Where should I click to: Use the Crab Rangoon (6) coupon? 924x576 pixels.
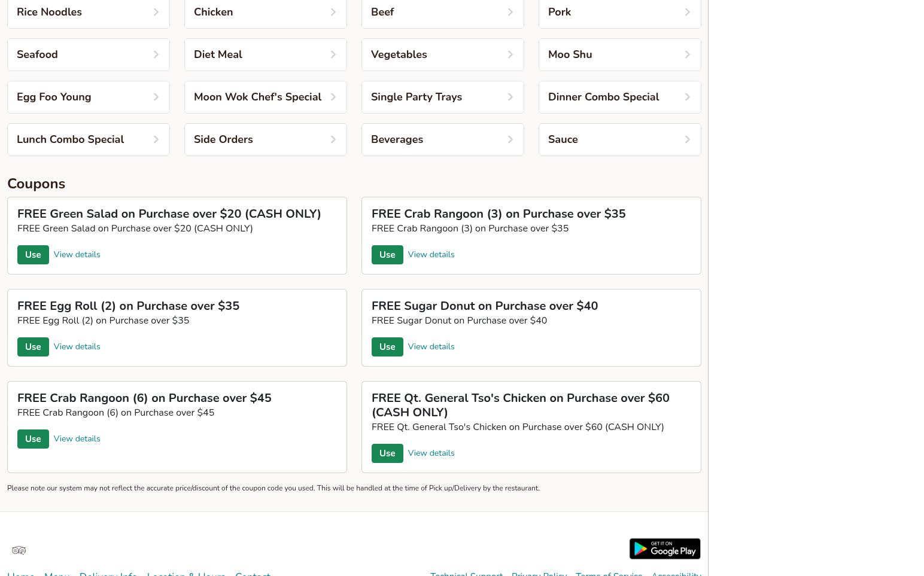pos(33,439)
